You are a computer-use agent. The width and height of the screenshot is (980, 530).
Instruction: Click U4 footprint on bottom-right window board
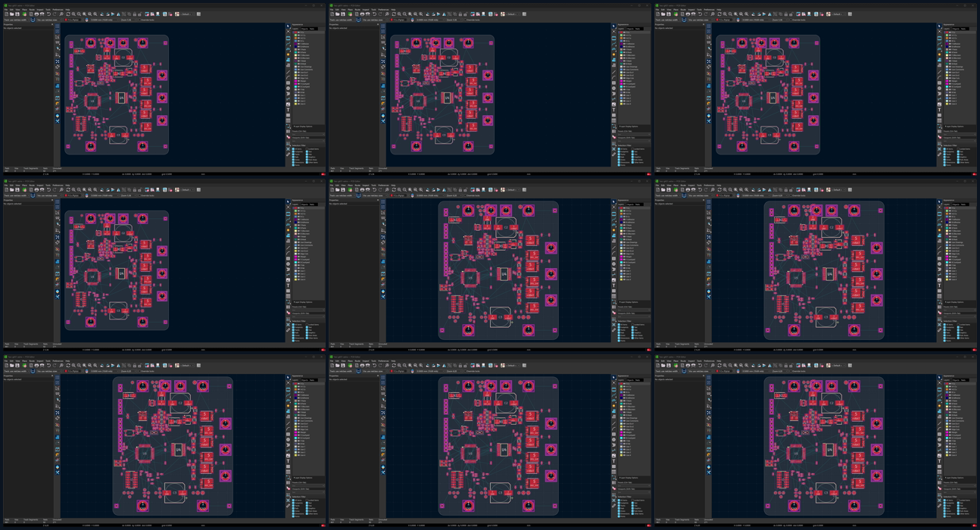click(830, 450)
